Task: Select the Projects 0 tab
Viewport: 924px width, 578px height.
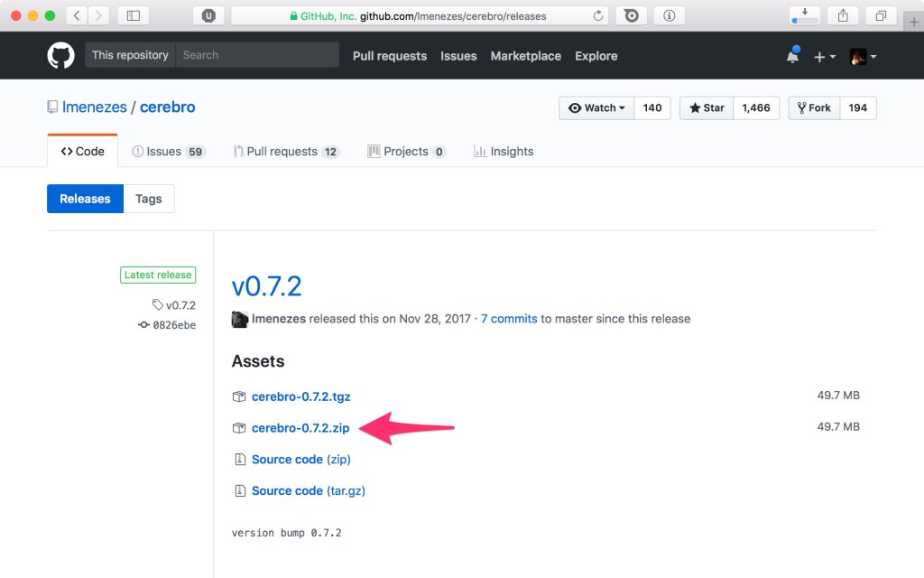Action: (x=407, y=152)
